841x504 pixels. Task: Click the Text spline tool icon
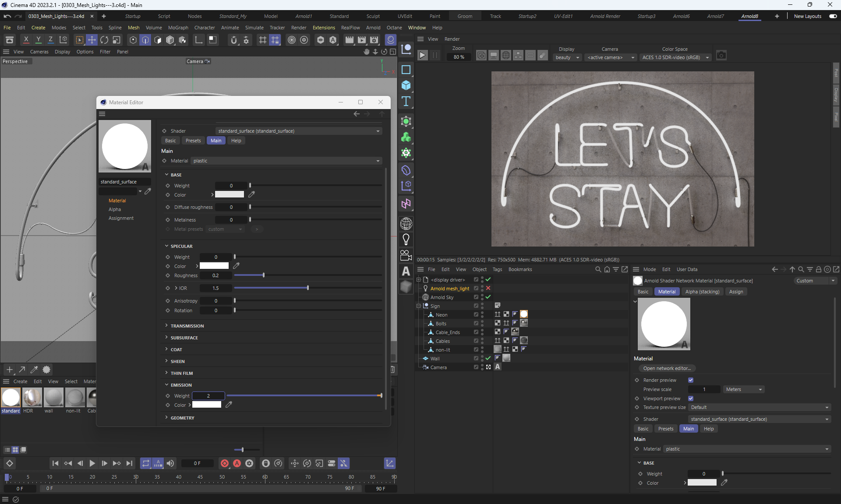pos(406,102)
